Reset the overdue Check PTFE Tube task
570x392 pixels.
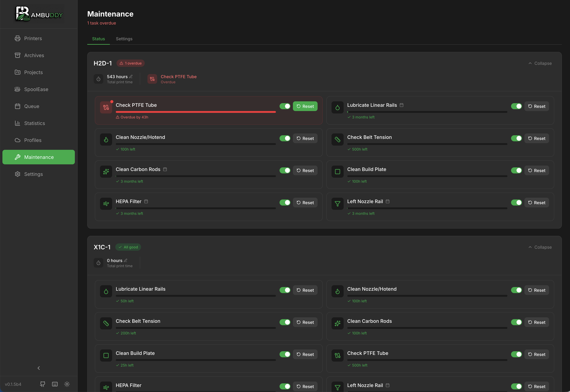(305, 106)
